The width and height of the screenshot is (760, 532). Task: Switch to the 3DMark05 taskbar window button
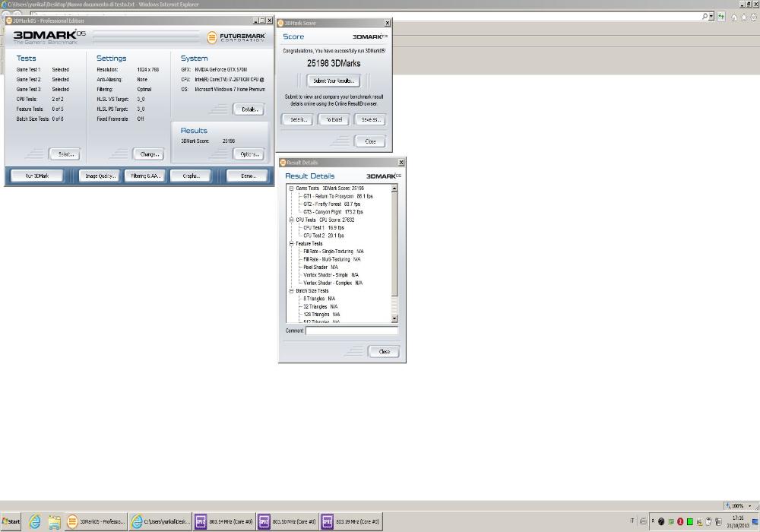coord(97,521)
